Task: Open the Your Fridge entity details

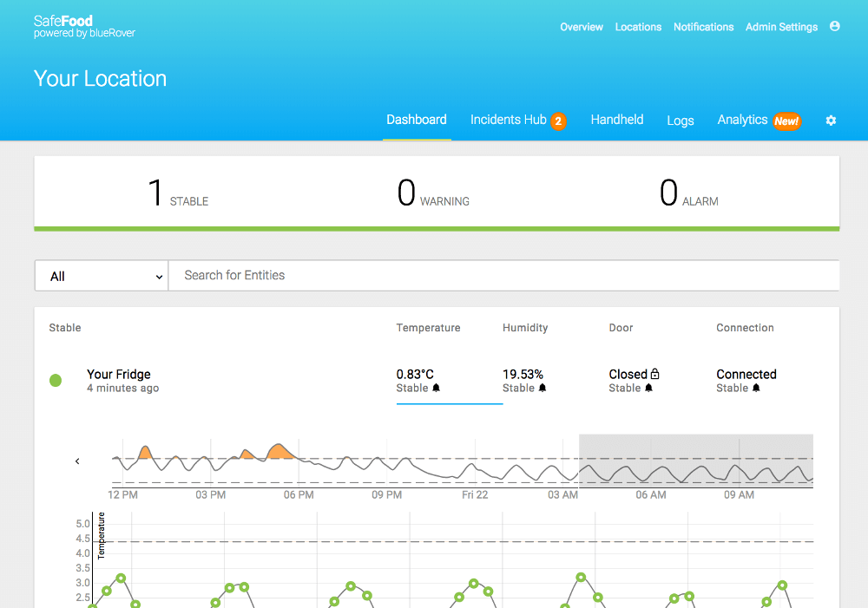Action: tap(119, 374)
